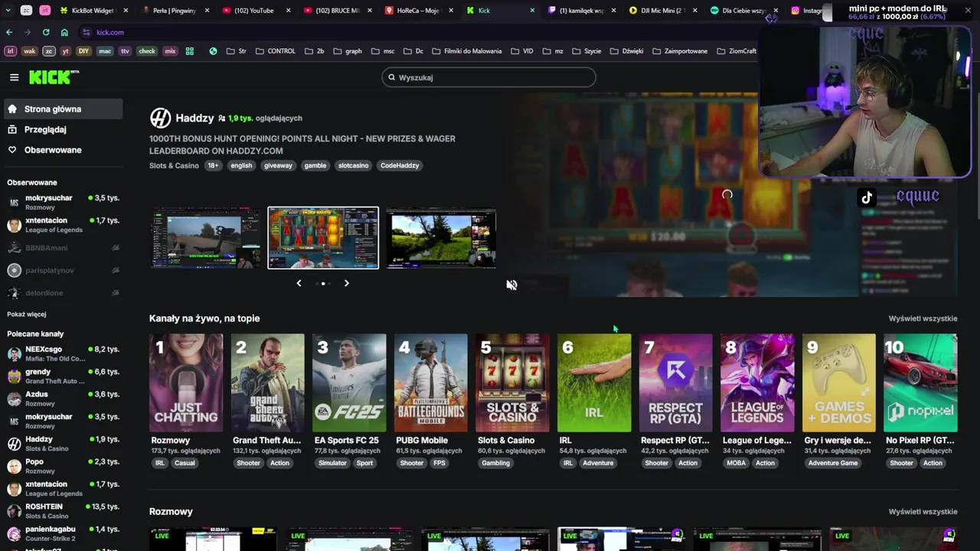Image resolution: width=980 pixels, height=551 pixels.
Task: Select MOBA tag under League of Legends
Action: click(736, 463)
